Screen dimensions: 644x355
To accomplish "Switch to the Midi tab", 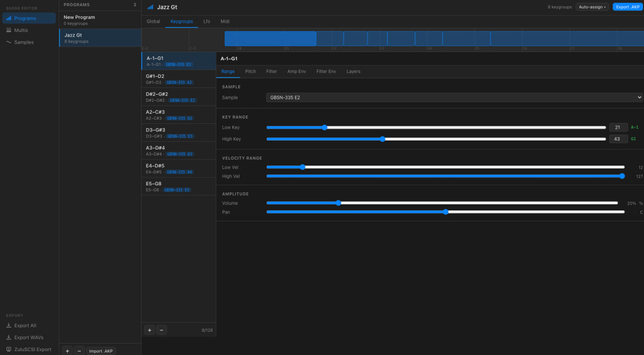I will click(x=225, y=21).
